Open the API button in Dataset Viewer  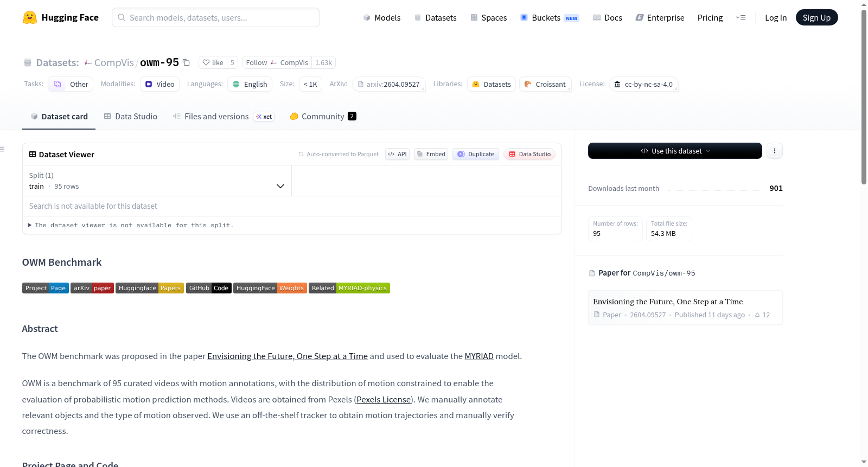point(397,154)
